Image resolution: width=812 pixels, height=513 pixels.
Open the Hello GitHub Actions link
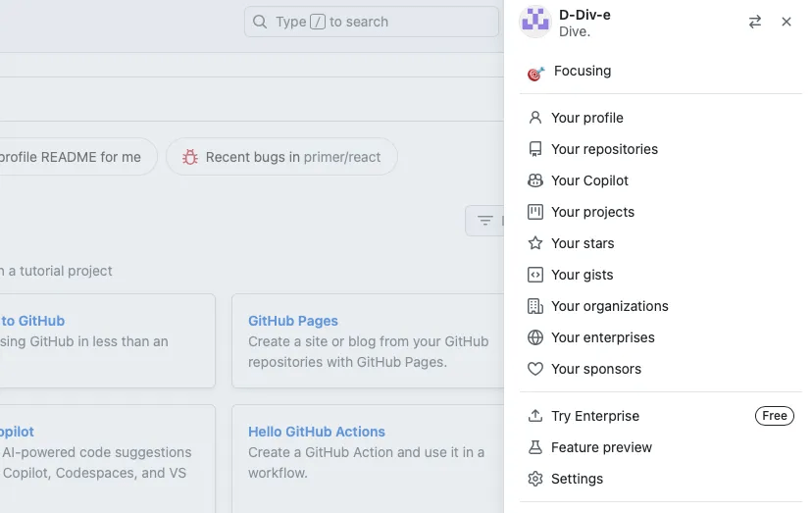click(317, 432)
